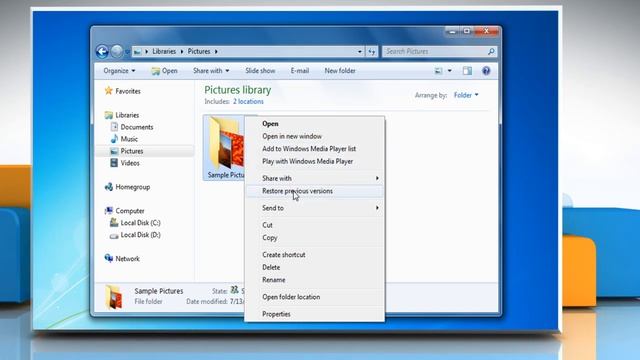Choose Open in the context menu
The width and height of the screenshot is (640, 360).
tap(314, 124)
